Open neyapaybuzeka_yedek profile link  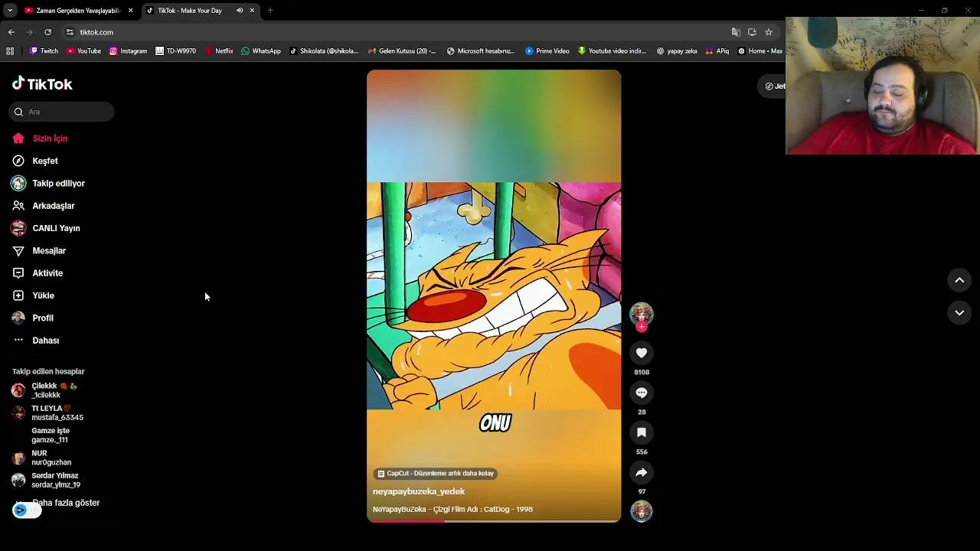pyautogui.click(x=419, y=491)
